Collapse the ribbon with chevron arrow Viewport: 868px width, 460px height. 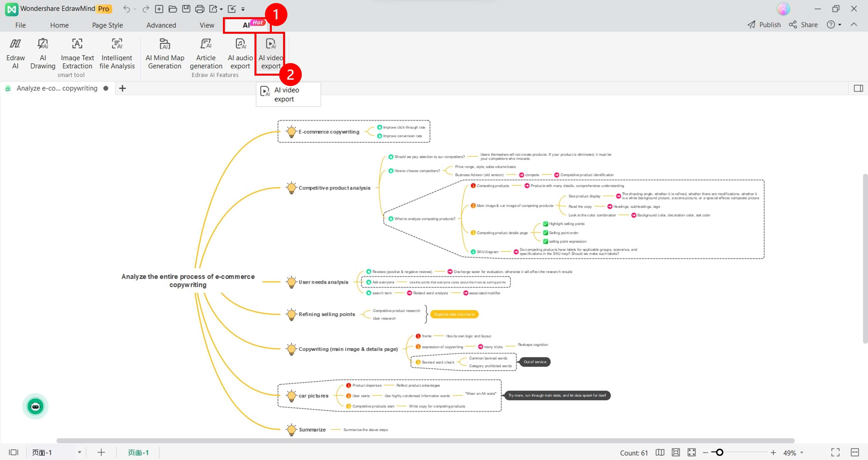click(854, 25)
